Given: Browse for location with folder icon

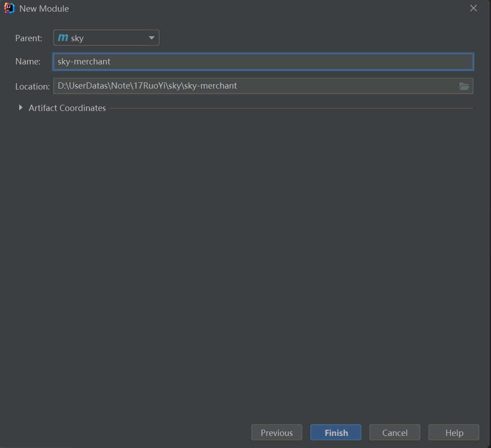Looking at the screenshot, I should pos(464,86).
